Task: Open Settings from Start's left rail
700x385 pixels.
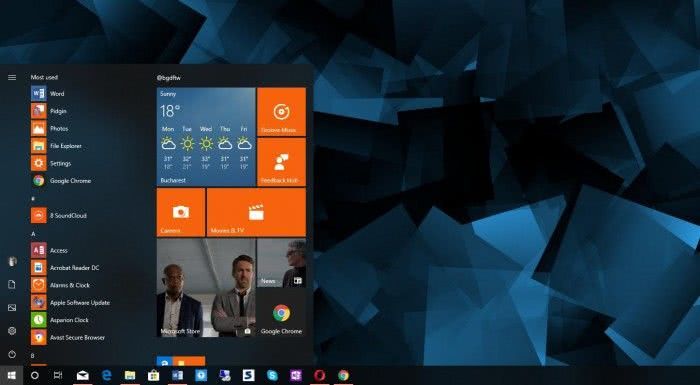Action: tap(12, 331)
